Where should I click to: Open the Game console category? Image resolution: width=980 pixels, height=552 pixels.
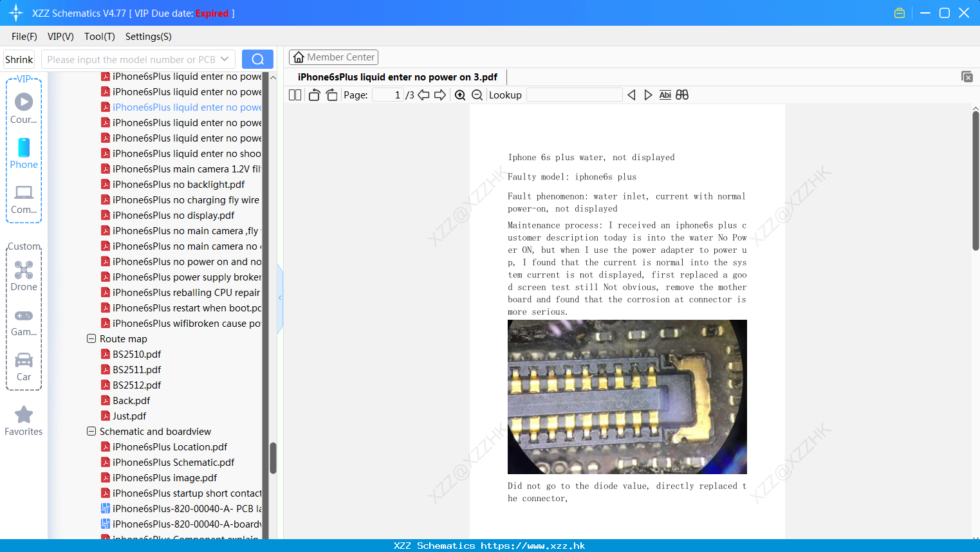(24, 322)
